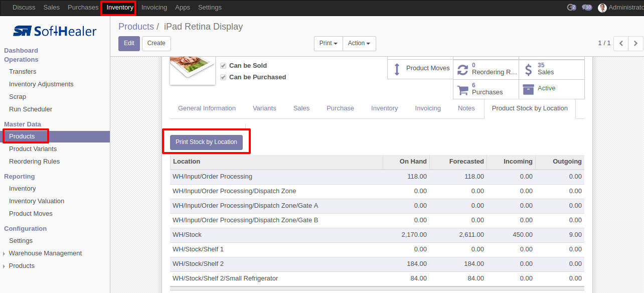This screenshot has width=644, height=293.
Task: Click the Administrator avatar picture
Action: point(602,8)
